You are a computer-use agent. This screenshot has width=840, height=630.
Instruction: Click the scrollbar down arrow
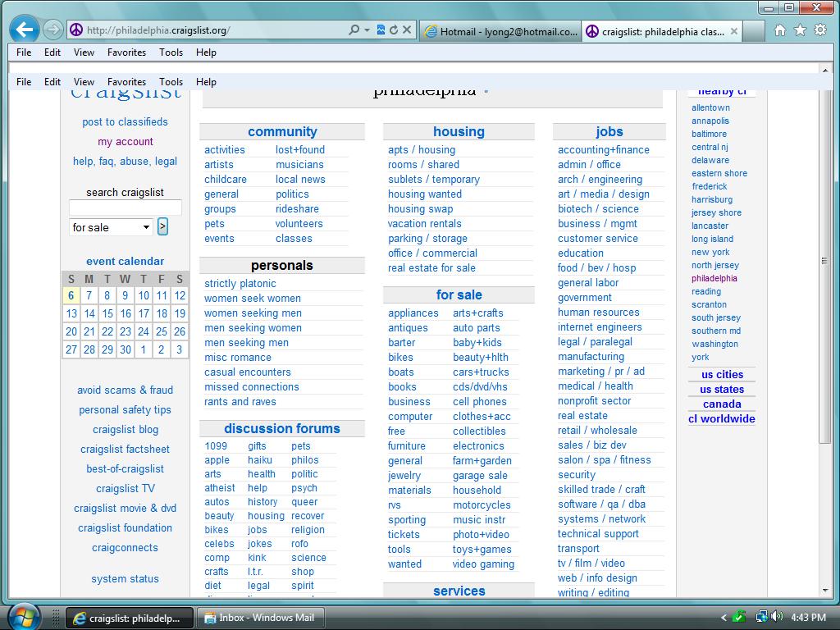click(x=825, y=591)
